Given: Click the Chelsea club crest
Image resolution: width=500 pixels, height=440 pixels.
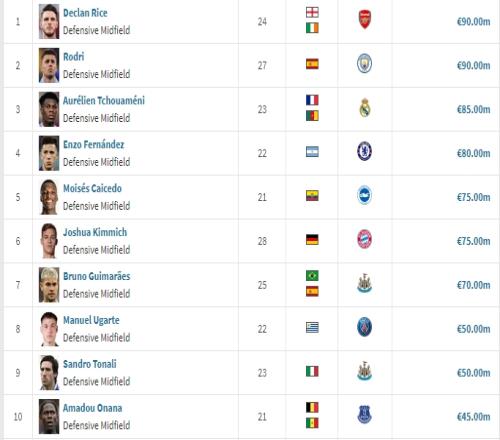Looking at the screenshot, I should coord(364,151).
